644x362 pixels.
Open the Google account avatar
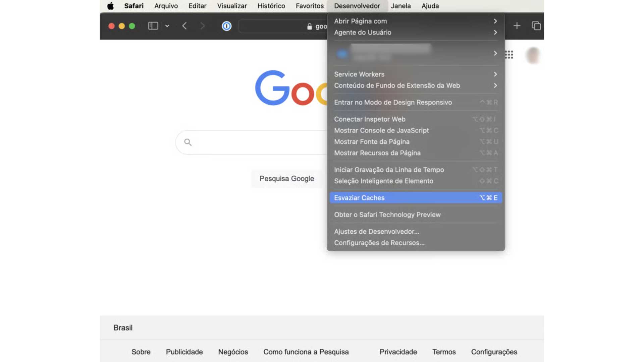click(x=533, y=55)
